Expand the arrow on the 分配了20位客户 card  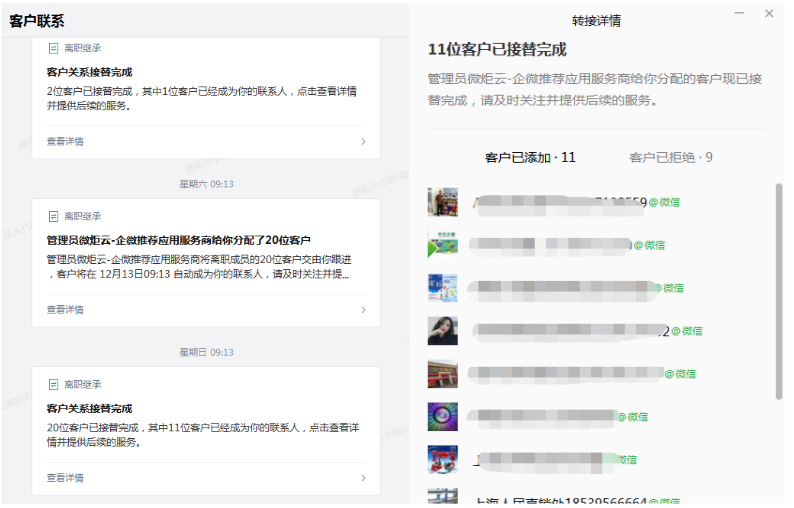pyautogui.click(x=363, y=310)
